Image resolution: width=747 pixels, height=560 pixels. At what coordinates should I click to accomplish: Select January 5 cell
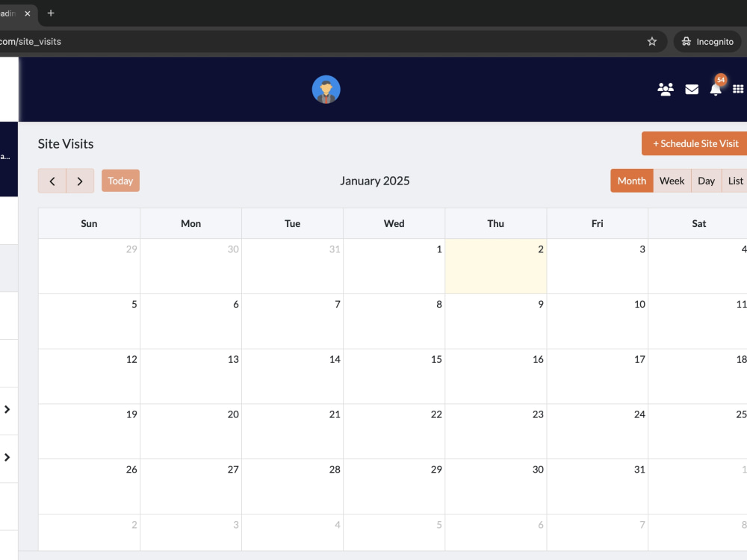pyautogui.click(x=89, y=321)
